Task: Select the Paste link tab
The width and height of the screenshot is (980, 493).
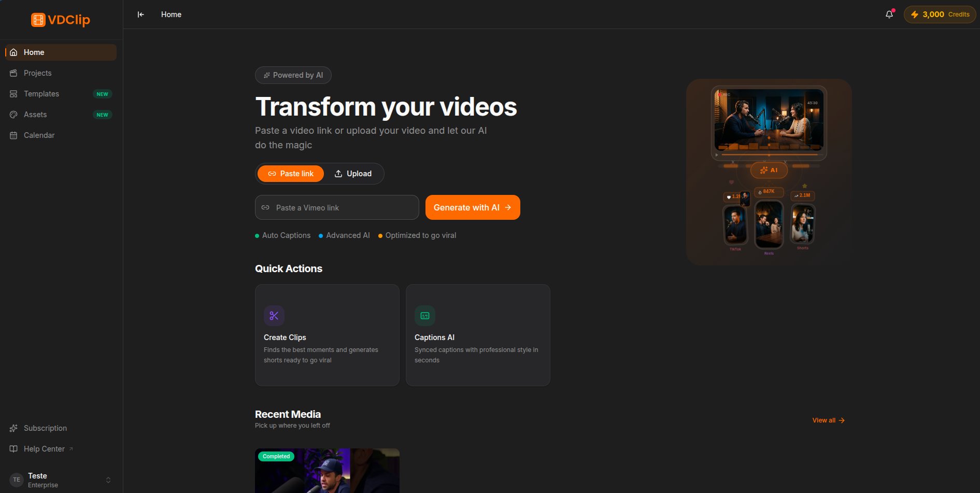Action: coord(291,174)
